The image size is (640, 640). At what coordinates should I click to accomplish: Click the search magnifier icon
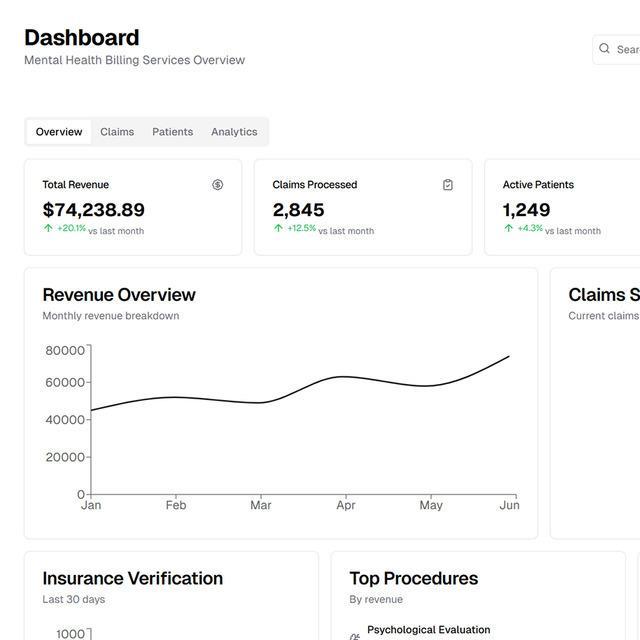pos(604,48)
